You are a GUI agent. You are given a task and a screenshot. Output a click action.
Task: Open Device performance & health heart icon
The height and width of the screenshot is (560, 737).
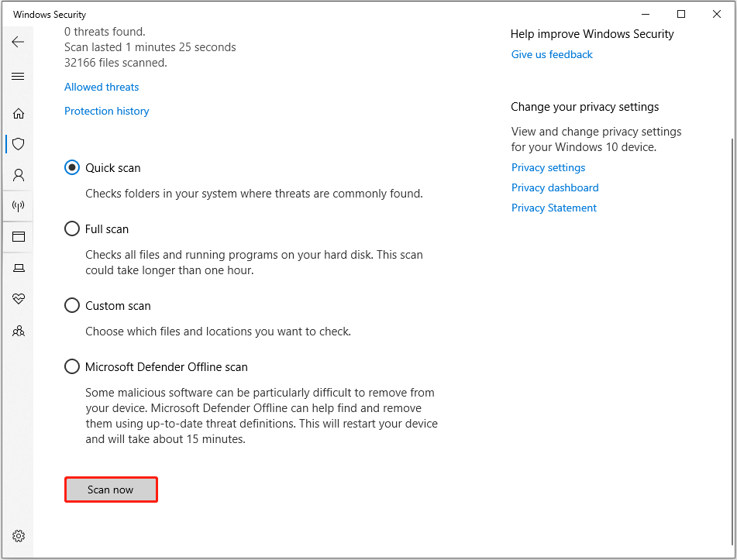[19, 299]
